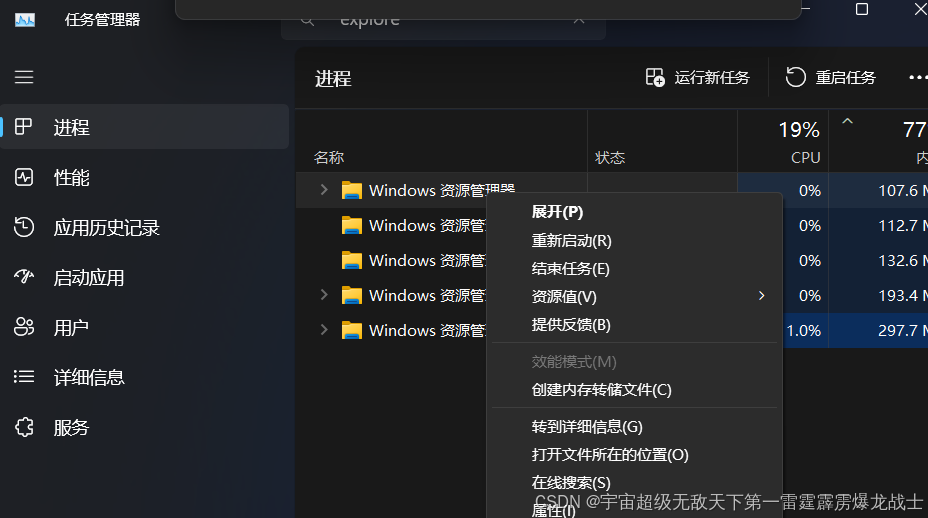Click the 进程 sidebar icon
This screenshot has height=518, width=928.
(x=24, y=127)
